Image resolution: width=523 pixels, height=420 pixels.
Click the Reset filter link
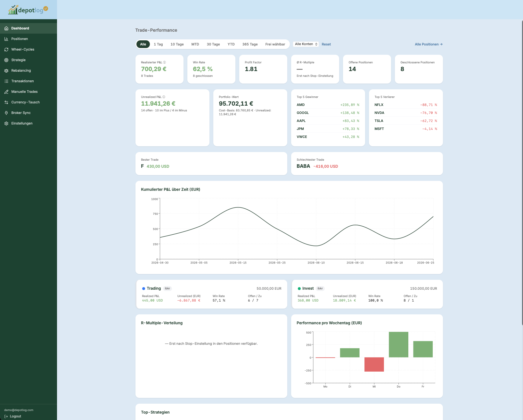point(326,44)
